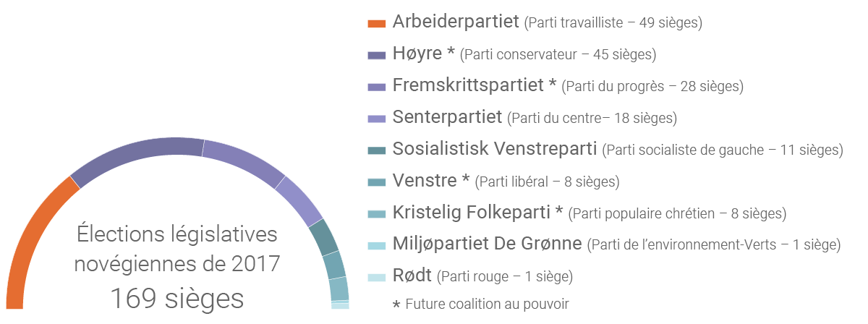
Task: Click the orange Arbeiderpartiet legend swatch
Action: pos(376,24)
